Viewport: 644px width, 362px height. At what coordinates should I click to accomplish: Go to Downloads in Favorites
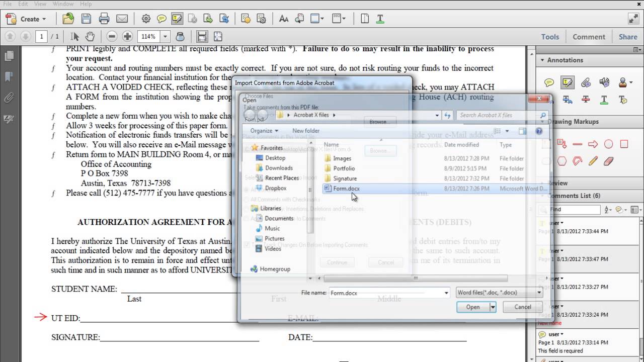(279, 168)
